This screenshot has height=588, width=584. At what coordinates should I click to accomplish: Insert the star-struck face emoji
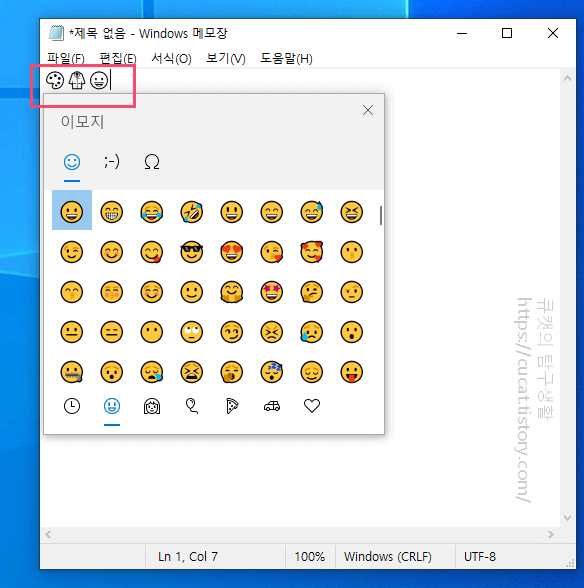(x=272, y=292)
